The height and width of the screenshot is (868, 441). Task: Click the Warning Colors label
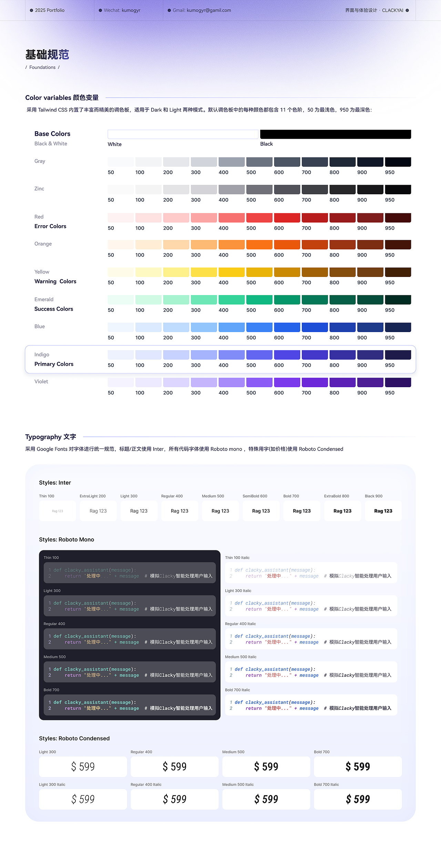pos(55,281)
